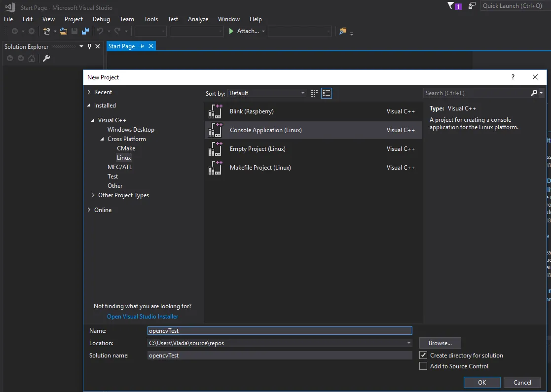Select the MFC/ATL tree item

pos(120,167)
